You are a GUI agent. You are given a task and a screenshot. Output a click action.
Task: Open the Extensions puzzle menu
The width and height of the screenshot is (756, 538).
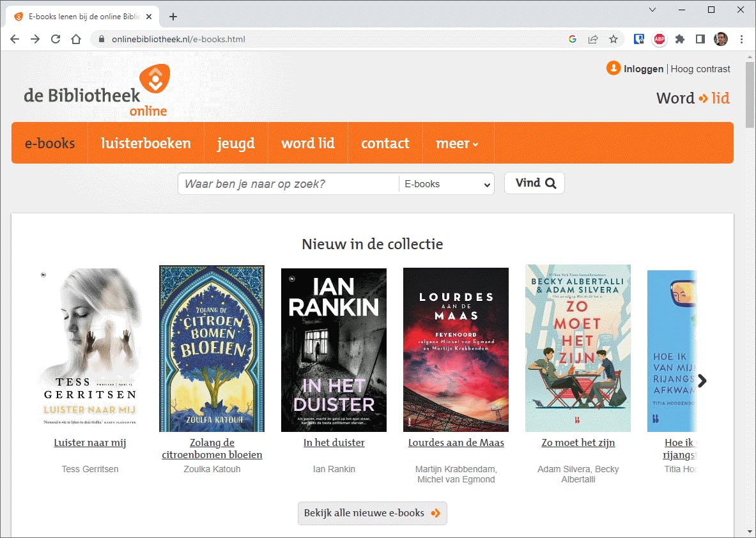[680, 39]
